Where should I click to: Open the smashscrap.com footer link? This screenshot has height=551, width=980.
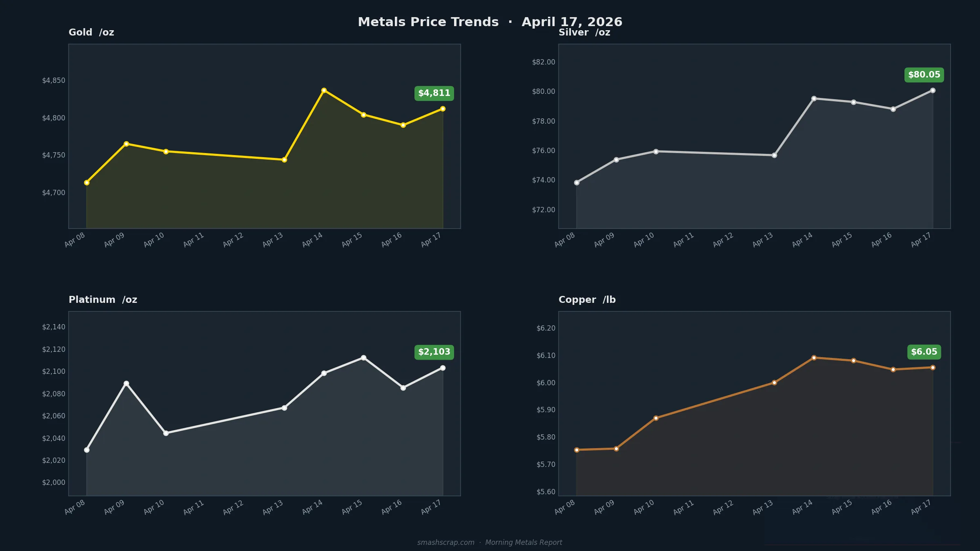point(445,542)
